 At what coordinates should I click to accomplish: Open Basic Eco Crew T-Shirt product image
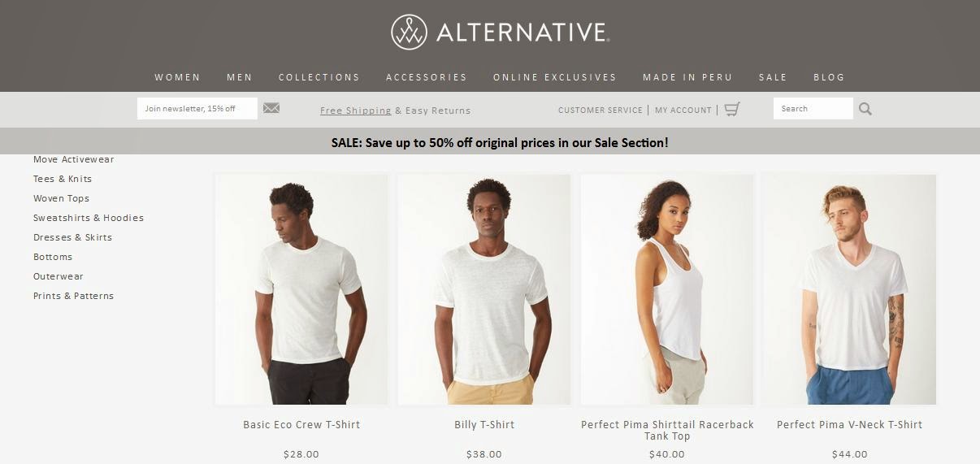tap(301, 289)
